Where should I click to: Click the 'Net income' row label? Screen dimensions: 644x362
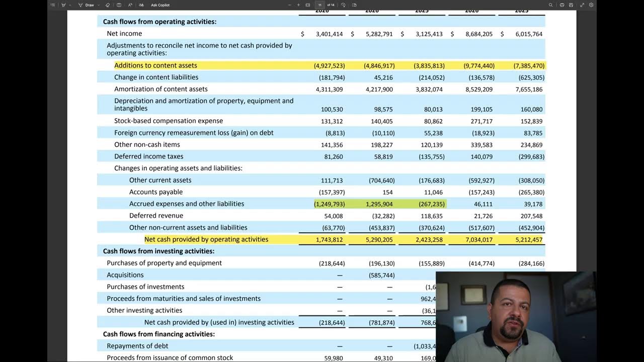pos(124,34)
